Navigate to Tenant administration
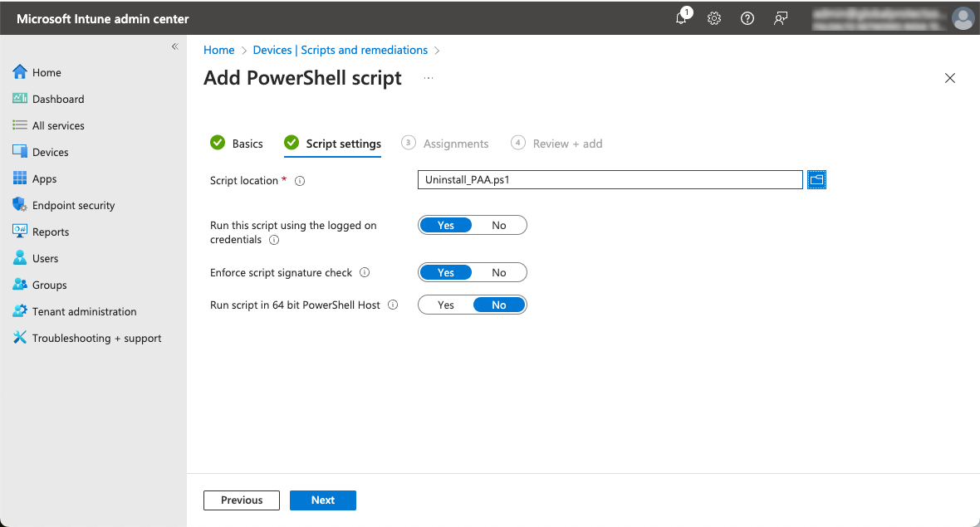 [x=85, y=311]
